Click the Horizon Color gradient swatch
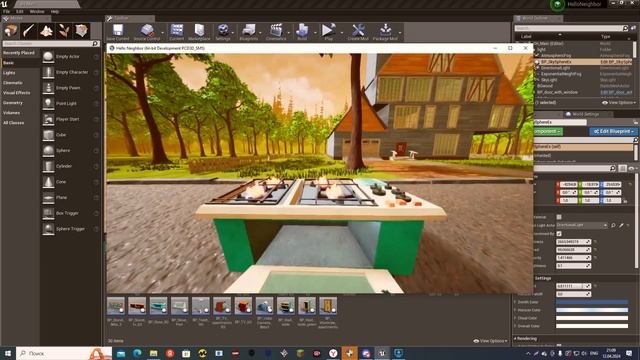 pos(592,310)
